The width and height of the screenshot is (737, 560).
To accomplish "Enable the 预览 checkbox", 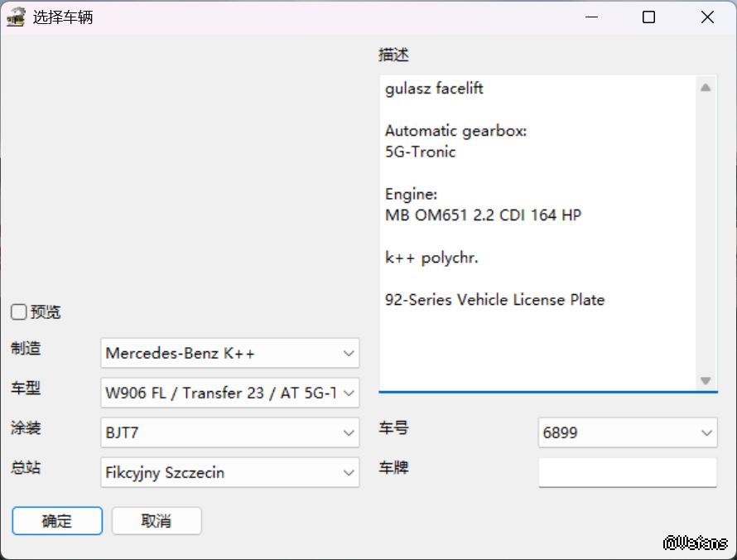I will [18, 312].
